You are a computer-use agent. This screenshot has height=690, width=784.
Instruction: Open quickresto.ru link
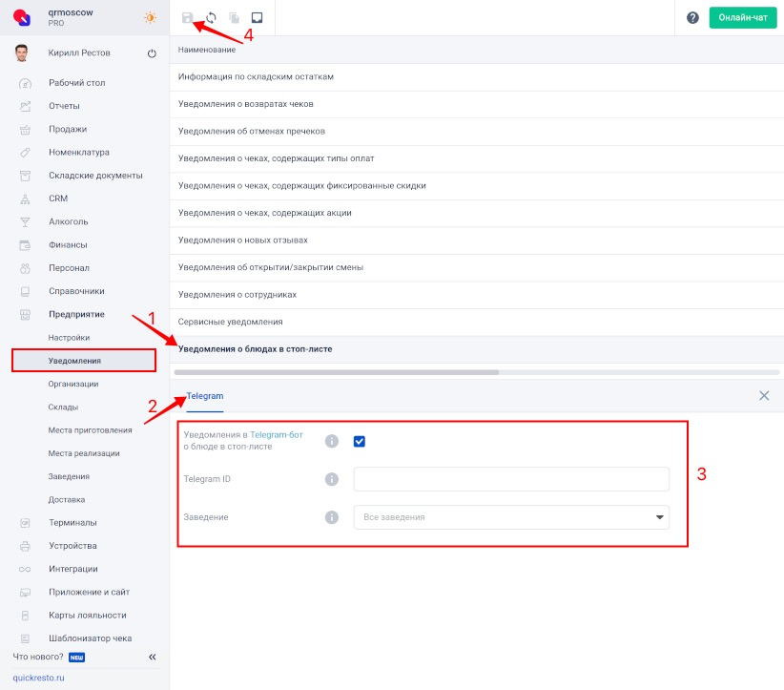pyautogui.click(x=38, y=678)
